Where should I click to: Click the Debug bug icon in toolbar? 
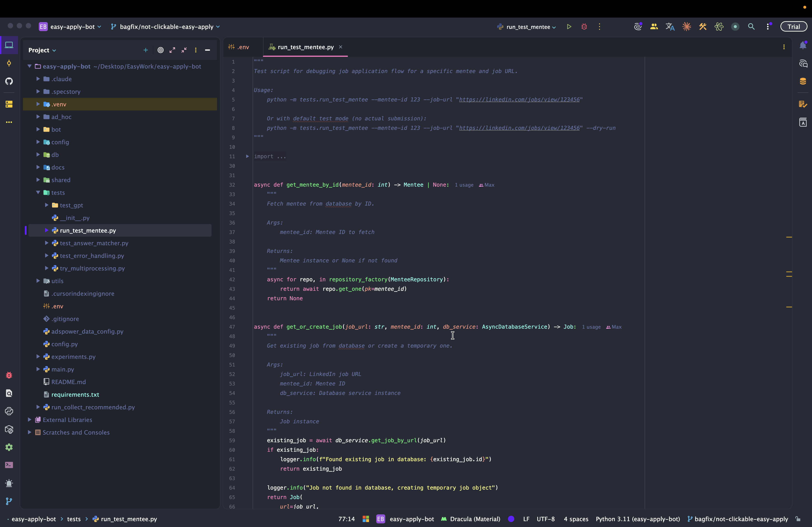pos(584,27)
